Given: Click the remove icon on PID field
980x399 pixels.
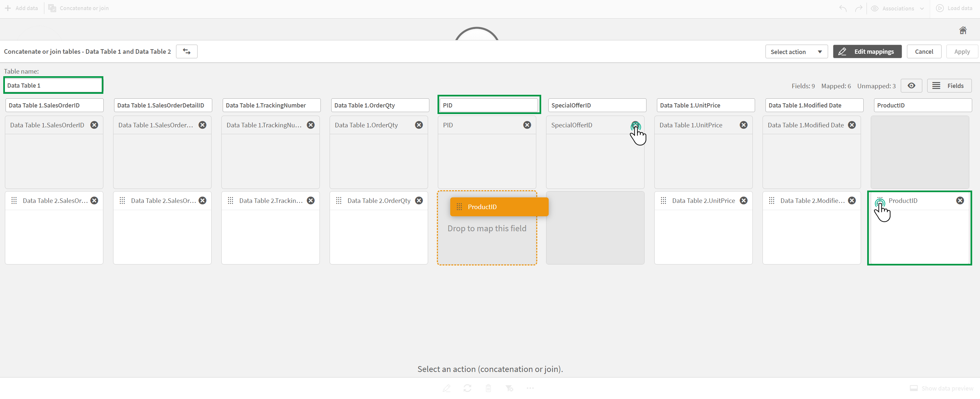Looking at the screenshot, I should point(527,125).
